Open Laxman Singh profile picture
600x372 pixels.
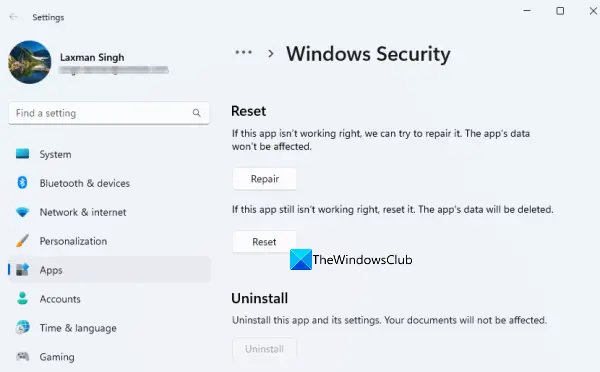tap(29, 62)
